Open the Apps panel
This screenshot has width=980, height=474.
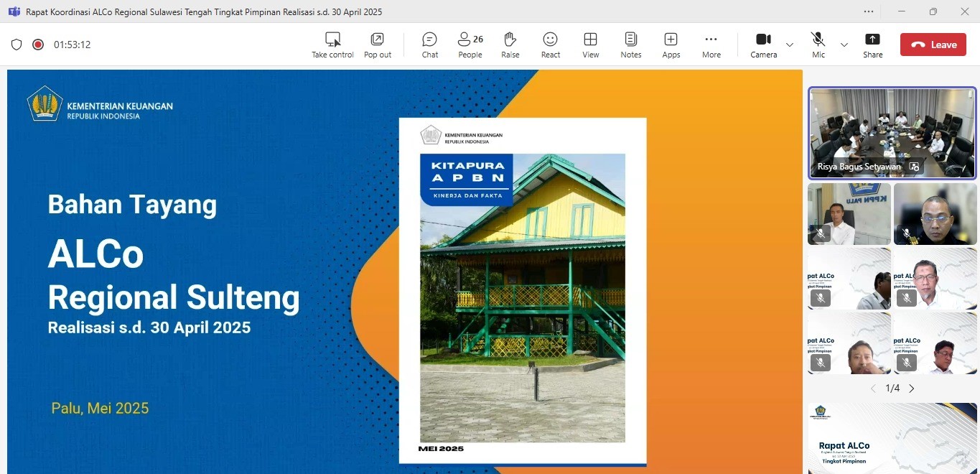pyautogui.click(x=671, y=44)
